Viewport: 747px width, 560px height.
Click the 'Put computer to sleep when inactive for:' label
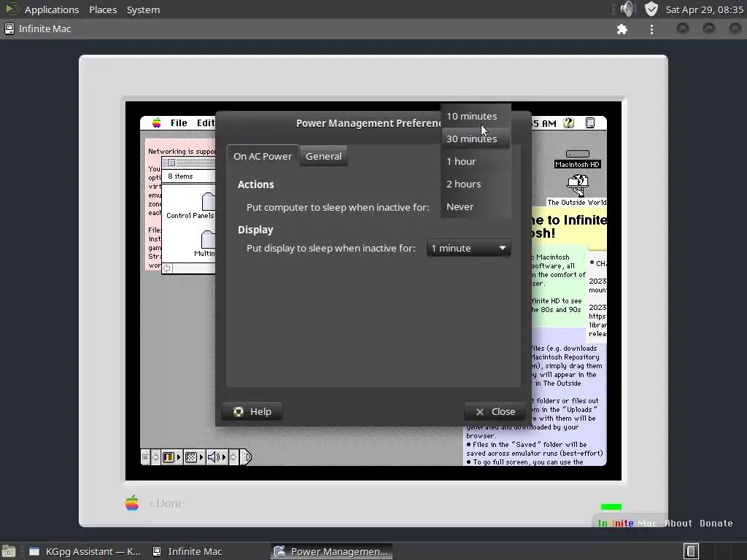coord(338,207)
